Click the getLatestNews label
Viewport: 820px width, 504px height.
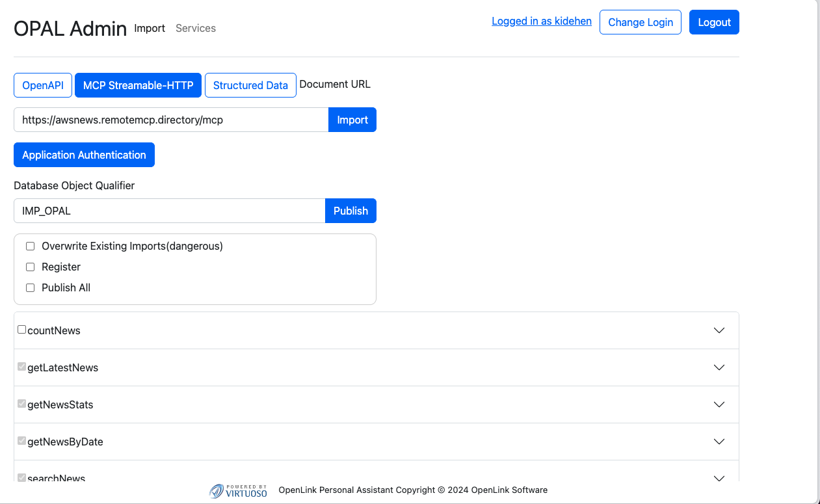[62, 367]
